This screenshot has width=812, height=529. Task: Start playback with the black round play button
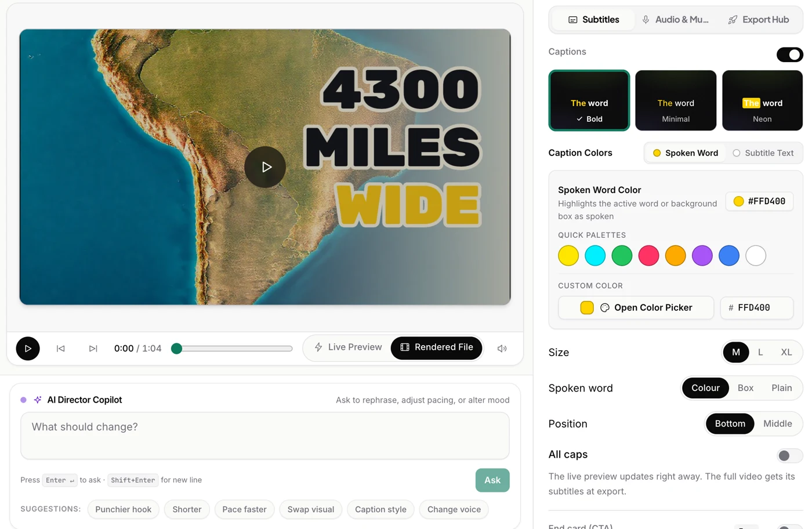click(28, 349)
